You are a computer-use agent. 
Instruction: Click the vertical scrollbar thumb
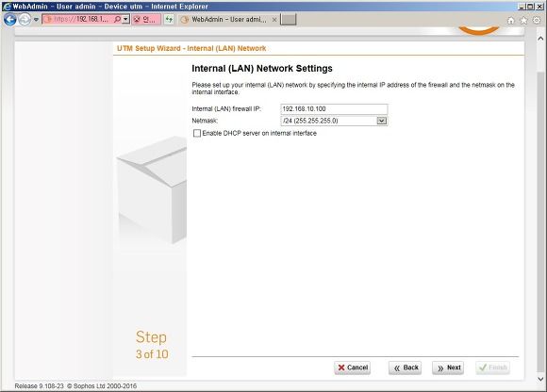coord(540,221)
